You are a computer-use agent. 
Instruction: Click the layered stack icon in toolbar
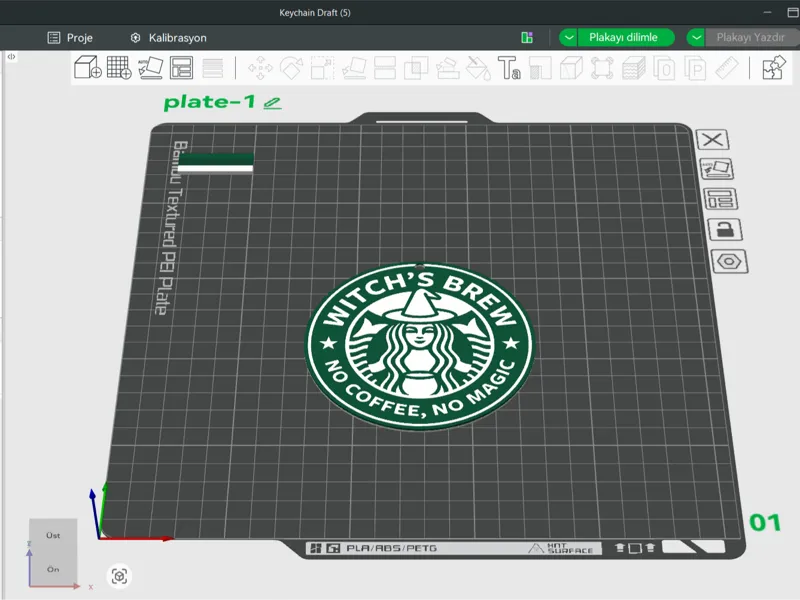click(634, 68)
